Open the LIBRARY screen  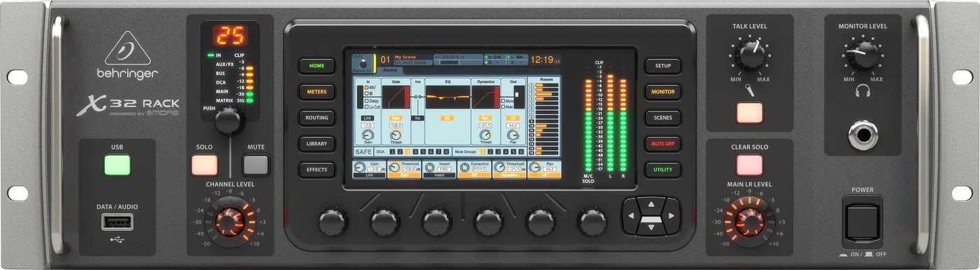[x=317, y=144]
